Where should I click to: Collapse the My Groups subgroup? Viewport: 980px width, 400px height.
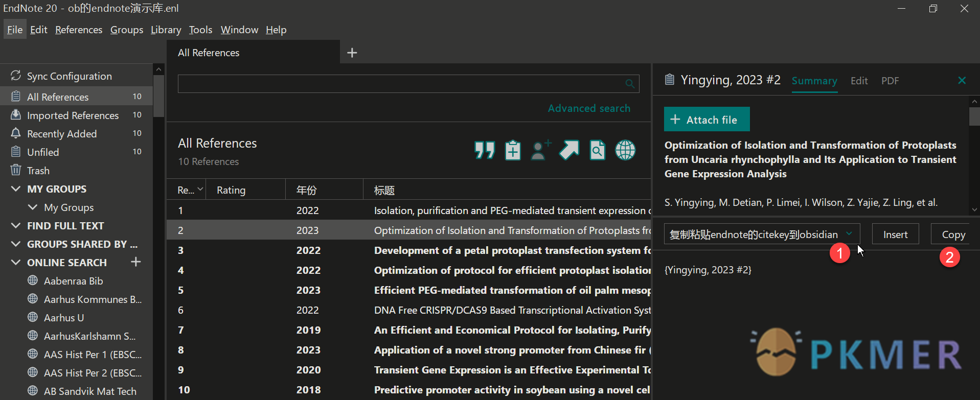(33, 207)
